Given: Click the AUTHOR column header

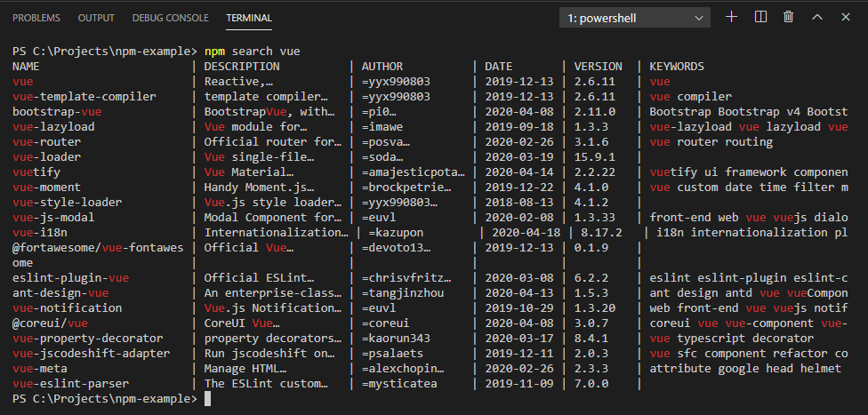Looking at the screenshot, I should pyautogui.click(x=382, y=67).
